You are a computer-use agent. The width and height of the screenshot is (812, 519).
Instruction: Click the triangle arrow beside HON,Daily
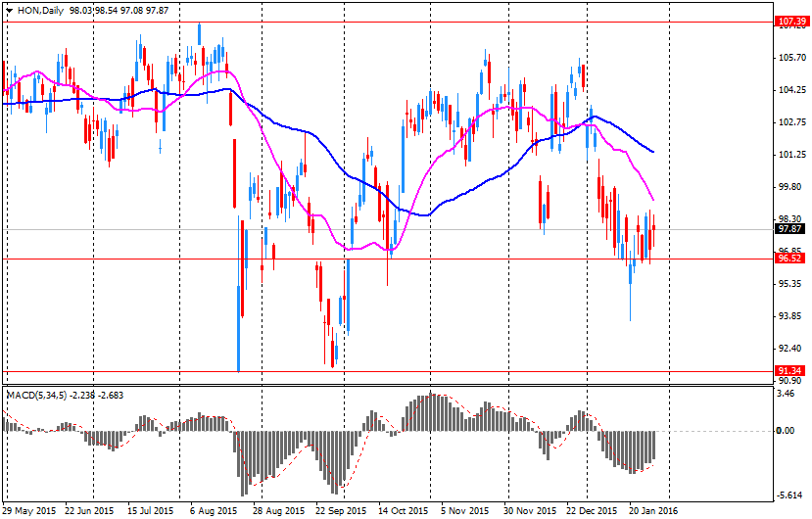click(9, 9)
